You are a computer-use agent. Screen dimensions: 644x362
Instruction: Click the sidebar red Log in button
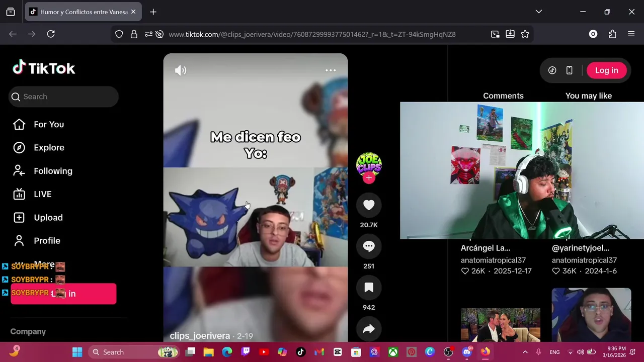pyautogui.click(x=63, y=294)
